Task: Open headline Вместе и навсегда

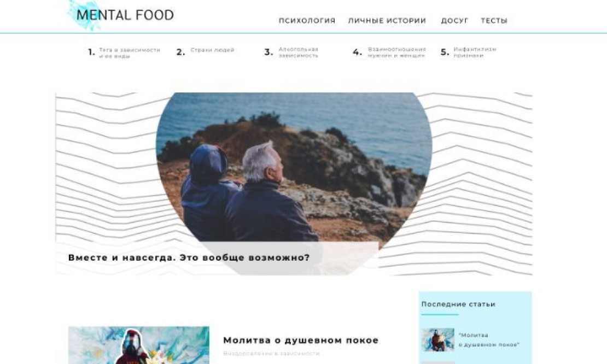Action: (x=189, y=257)
